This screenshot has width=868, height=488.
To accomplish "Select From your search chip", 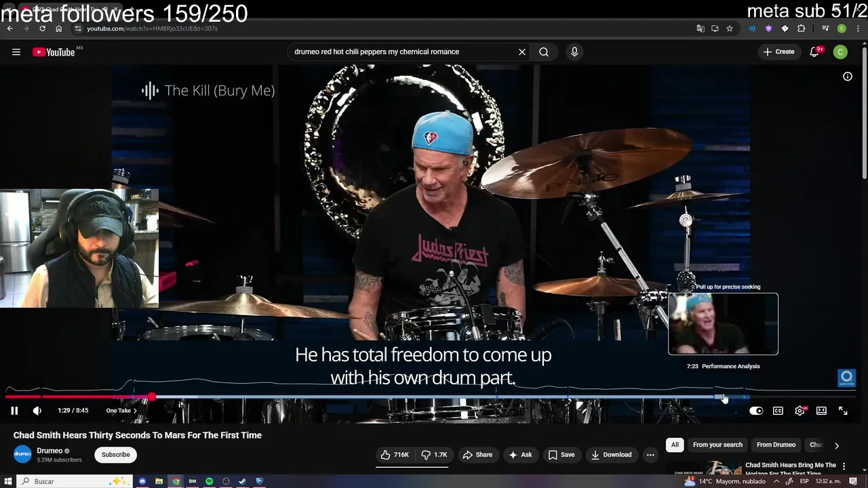I will click(717, 445).
